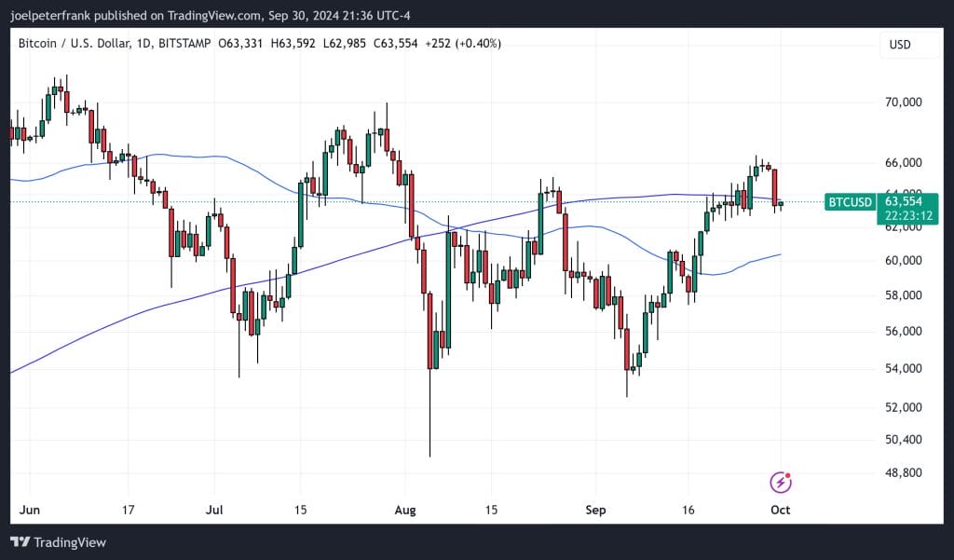Select the Jun marker on time axis
The image size is (954, 560).
(x=29, y=511)
